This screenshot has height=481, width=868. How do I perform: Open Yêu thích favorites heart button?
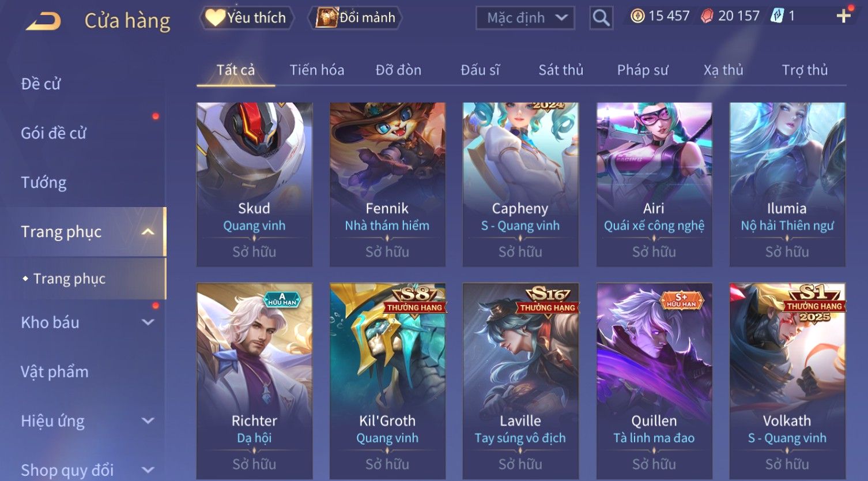[247, 18]
